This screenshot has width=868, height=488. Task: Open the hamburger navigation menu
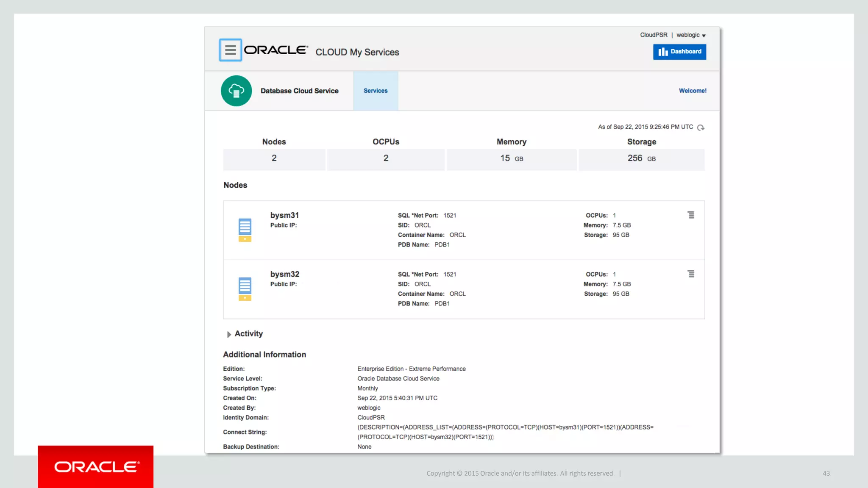coord(230,50)
